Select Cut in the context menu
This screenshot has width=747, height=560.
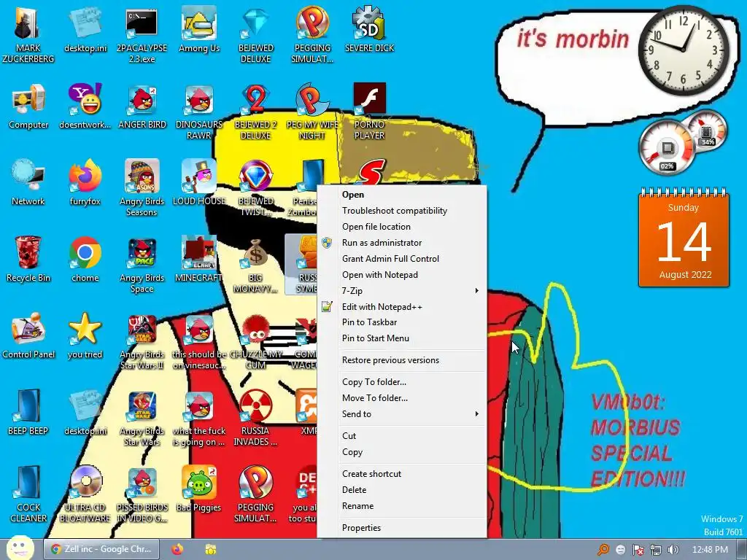[x=402, y=436]
